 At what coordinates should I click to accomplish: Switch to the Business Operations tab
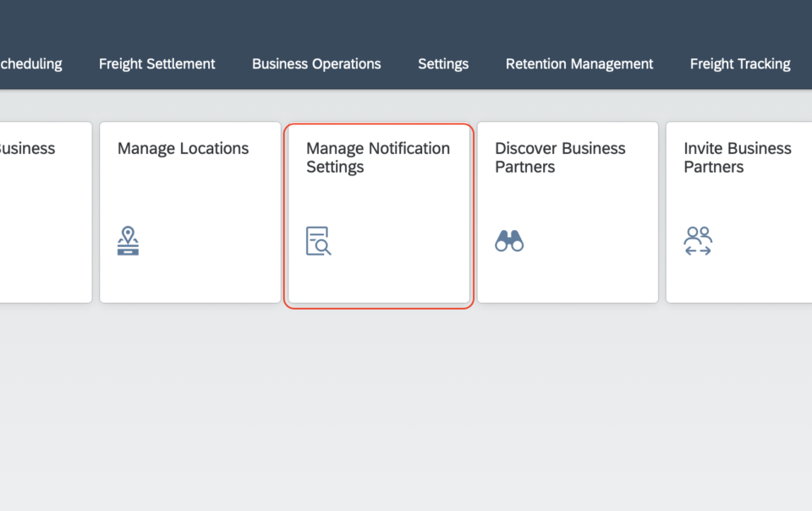316,63
